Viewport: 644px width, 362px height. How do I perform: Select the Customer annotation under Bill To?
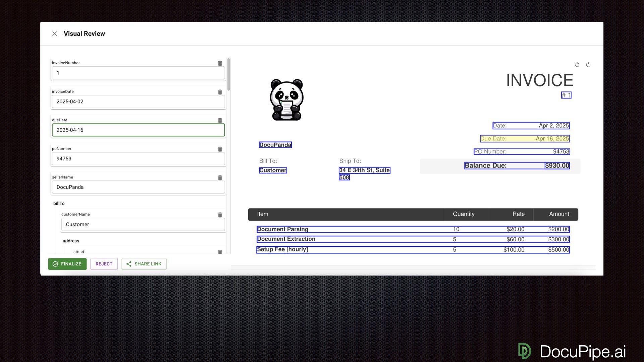(x=273, y=170)
